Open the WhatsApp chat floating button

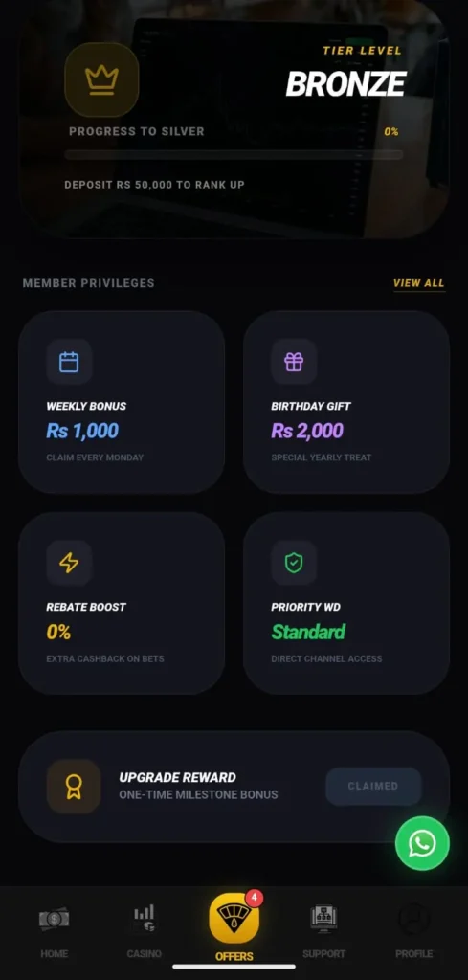coord(422,843)
